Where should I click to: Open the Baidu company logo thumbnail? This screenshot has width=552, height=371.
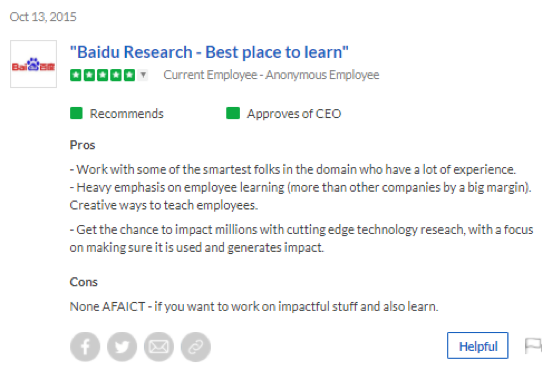[33, 64]
